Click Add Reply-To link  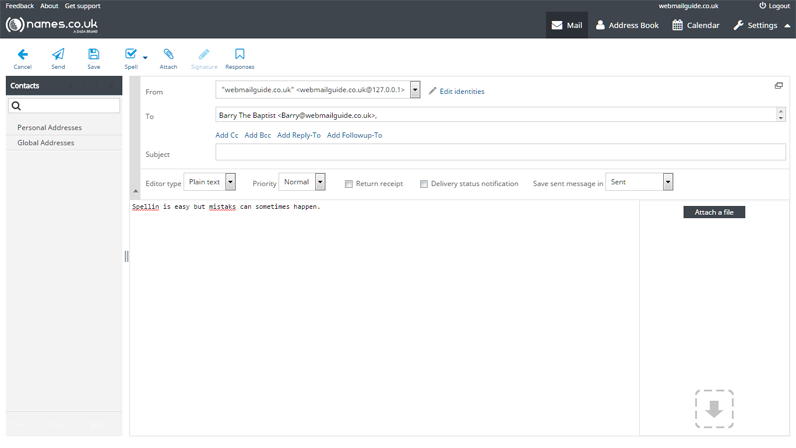(298, 135)
